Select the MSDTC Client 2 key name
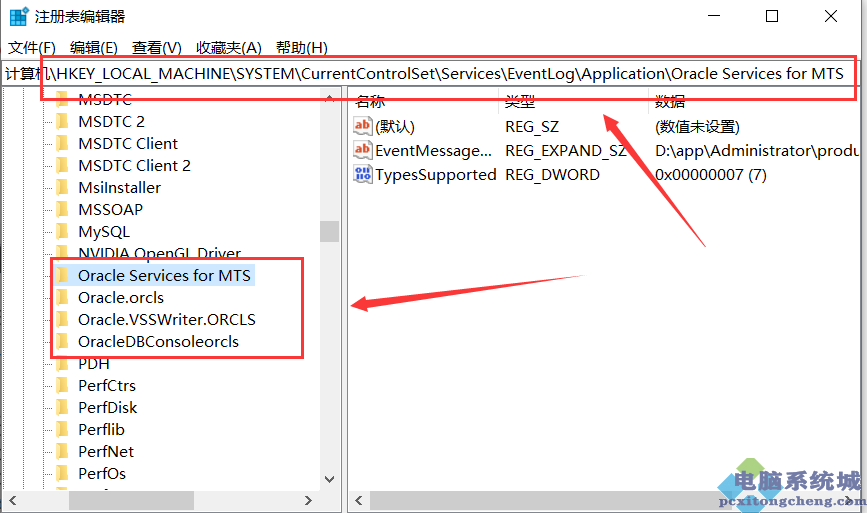 pyautogui.click(x=134, y=165)
